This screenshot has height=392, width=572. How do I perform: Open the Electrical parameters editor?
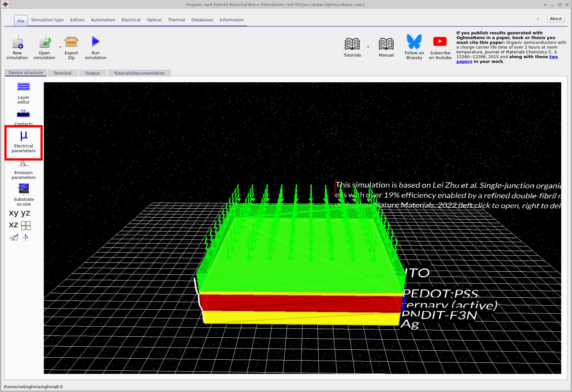23,143
